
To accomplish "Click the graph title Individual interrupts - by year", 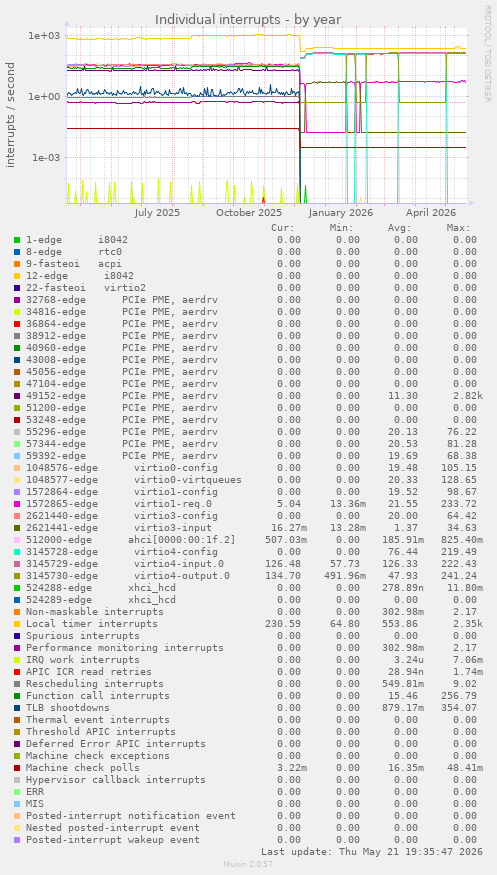I will click(x=248, y=20).
